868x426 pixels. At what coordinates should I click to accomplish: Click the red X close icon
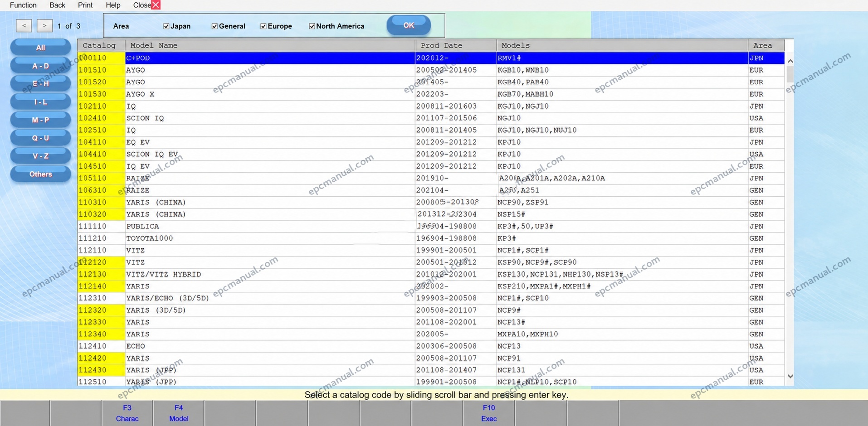[x=156, y=5]
